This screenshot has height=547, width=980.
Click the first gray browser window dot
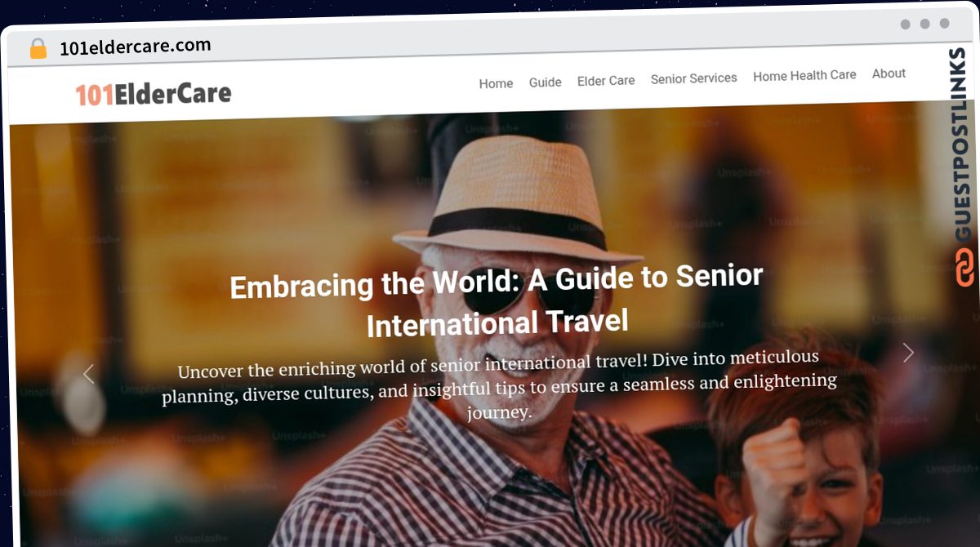point(905,24)
